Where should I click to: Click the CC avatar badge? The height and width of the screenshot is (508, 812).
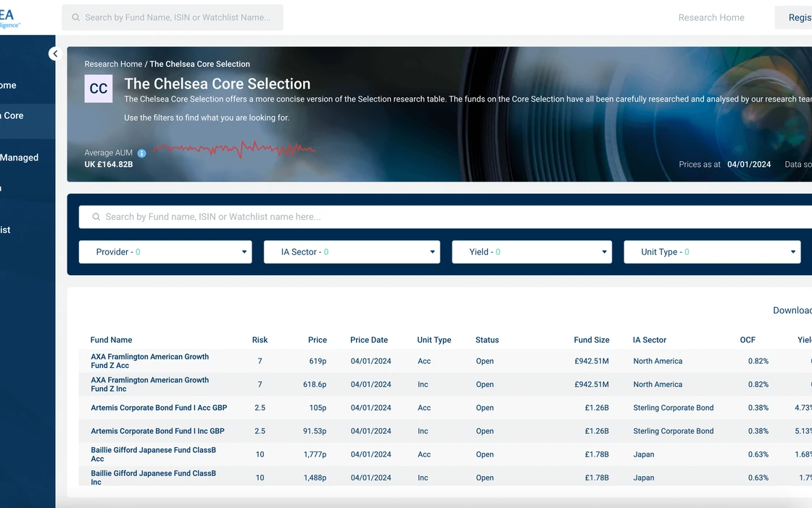[99, 89]
